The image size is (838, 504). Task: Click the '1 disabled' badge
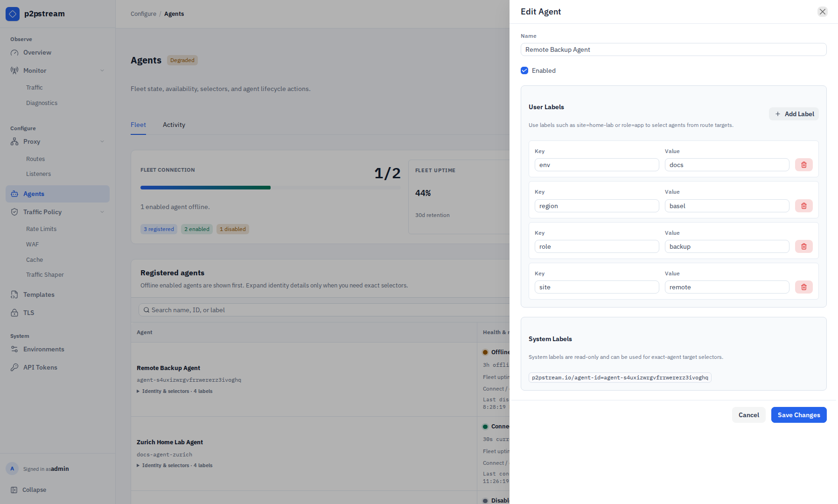click(233, 229)
